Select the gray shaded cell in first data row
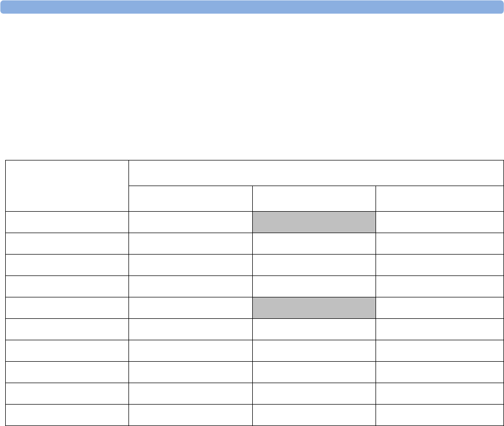This screenshot has width=504, height=426. point(314,222)
